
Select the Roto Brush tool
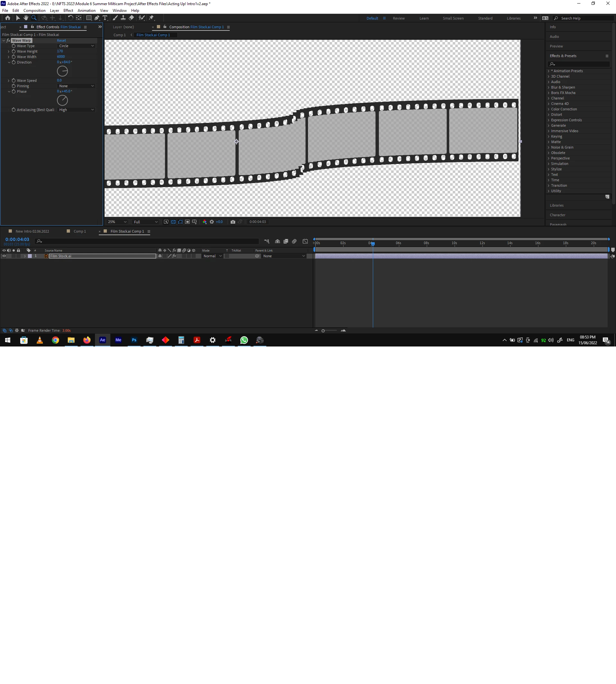[x=141, y=18]
